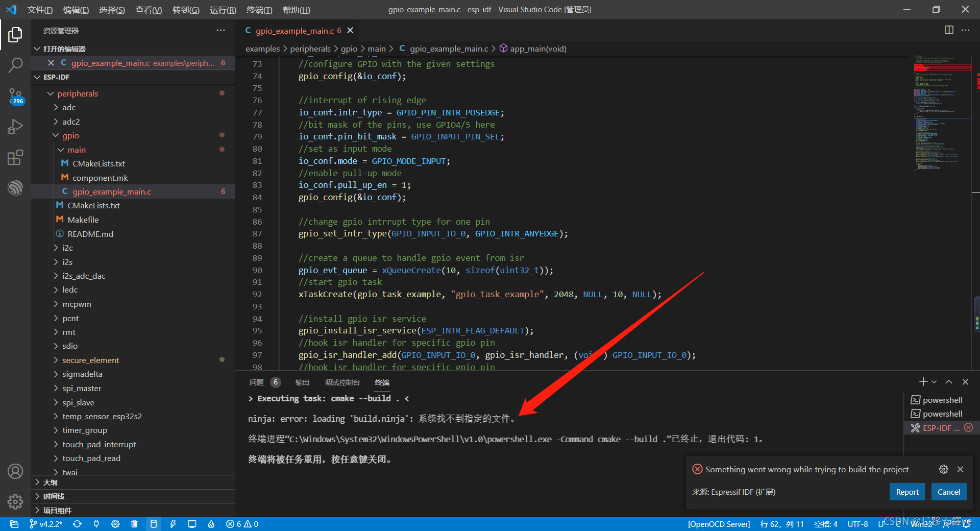Open the Manage gear in activity bar

tap(15, 501)
